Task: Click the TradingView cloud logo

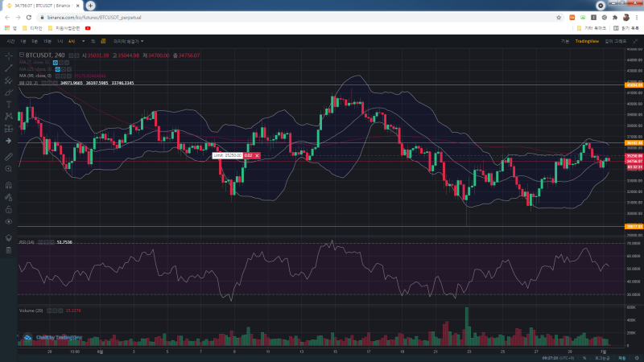Action: [x=27, y=337]
